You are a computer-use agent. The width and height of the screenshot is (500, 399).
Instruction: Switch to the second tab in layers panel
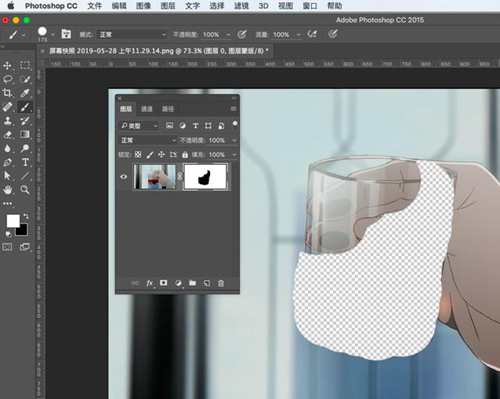click(x=147, y=109)
